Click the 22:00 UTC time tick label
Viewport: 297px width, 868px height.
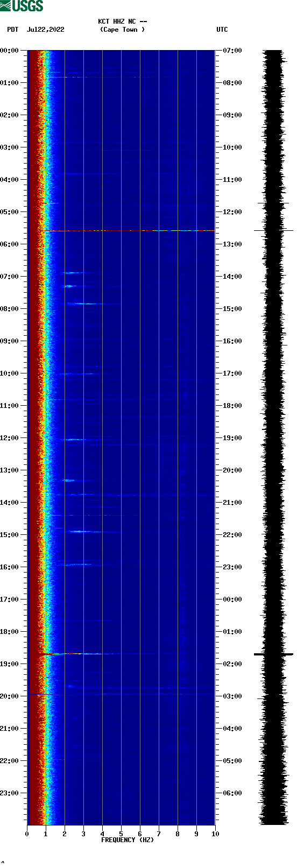(x=232, y=535)
